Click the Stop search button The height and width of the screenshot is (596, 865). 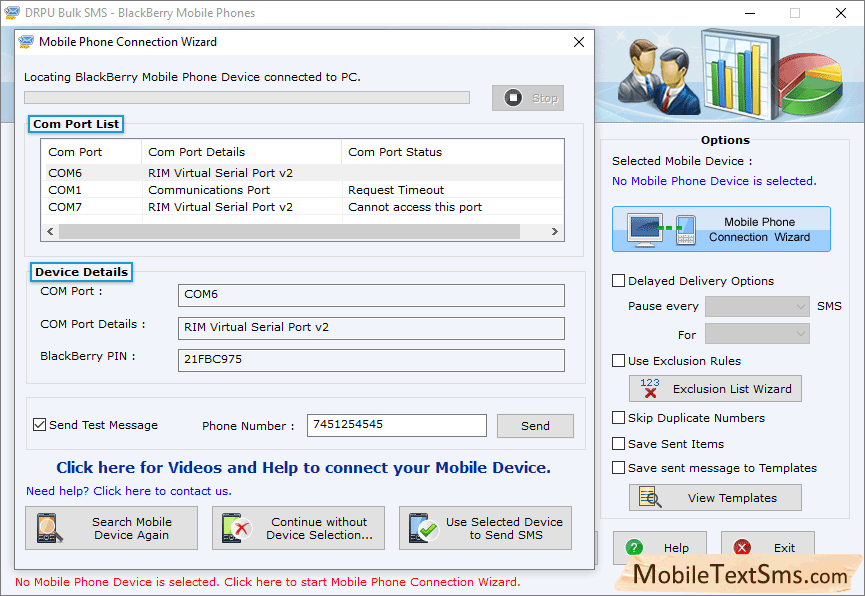pyautogui.click(x=528, y=98)
